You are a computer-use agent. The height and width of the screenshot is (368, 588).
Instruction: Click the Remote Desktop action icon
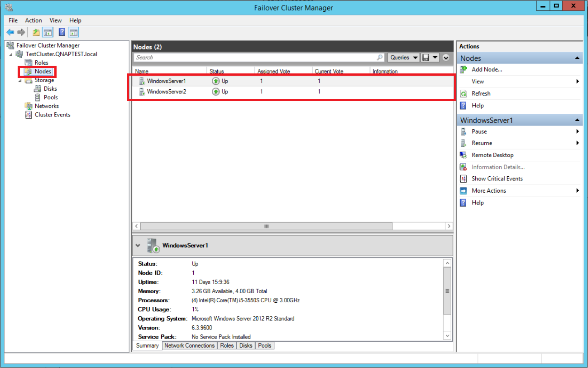click(463, 155)
